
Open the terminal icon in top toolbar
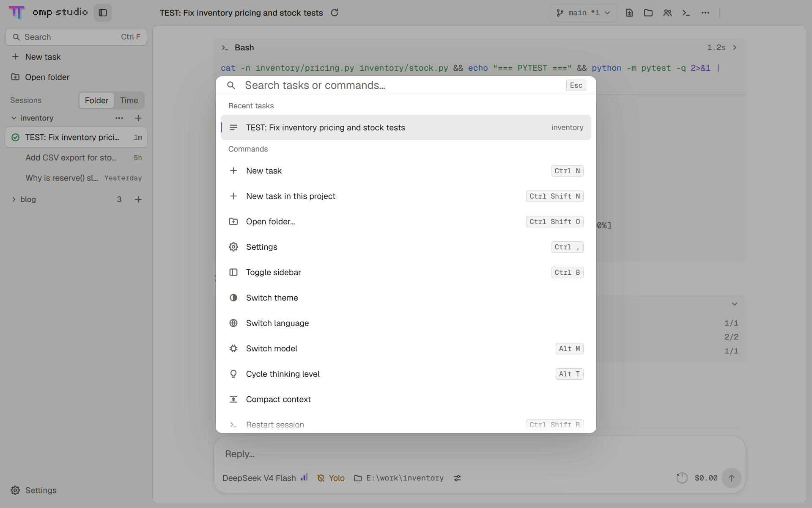pos(686,13)
